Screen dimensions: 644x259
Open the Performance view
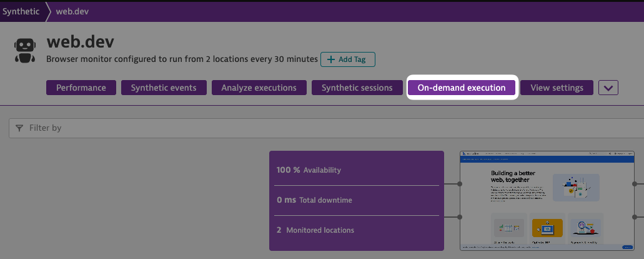click(x=81, y=88)
